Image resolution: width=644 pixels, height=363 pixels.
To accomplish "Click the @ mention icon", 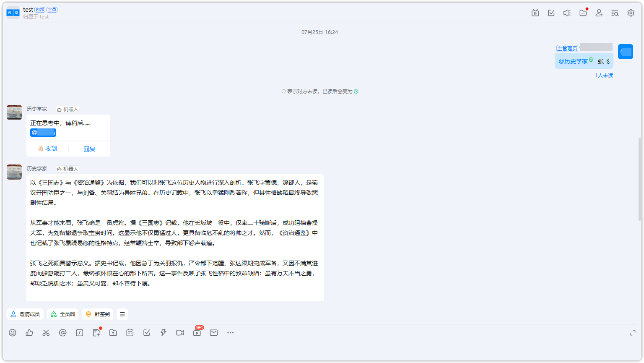I will [63, 332].
